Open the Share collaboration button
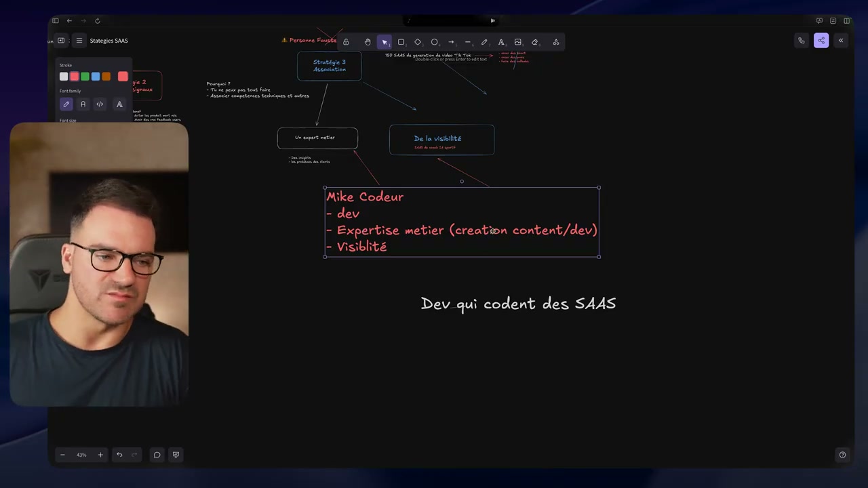 click(821, 41)
